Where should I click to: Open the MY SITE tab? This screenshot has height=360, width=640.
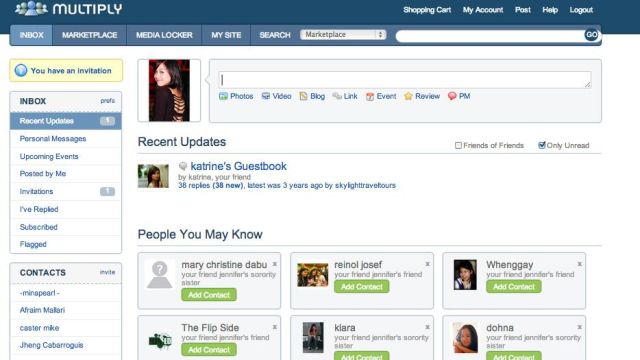pyautogui.click(x=226, y=35)
